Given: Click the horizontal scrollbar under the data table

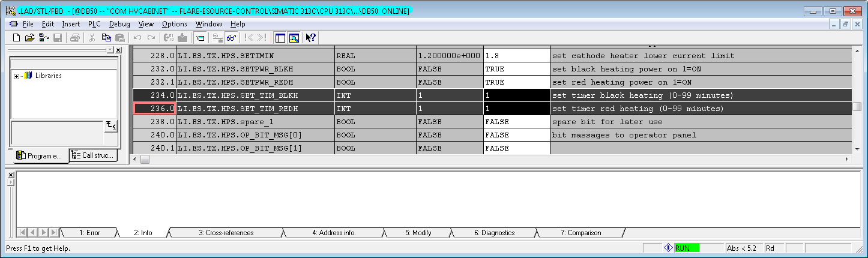Looking at the screenshot, I should point(480,160).
